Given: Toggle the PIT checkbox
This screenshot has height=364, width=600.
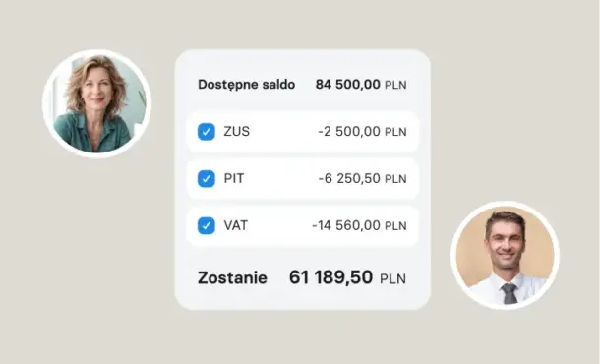Looking at the screenshot, I should tap(207, 179).
